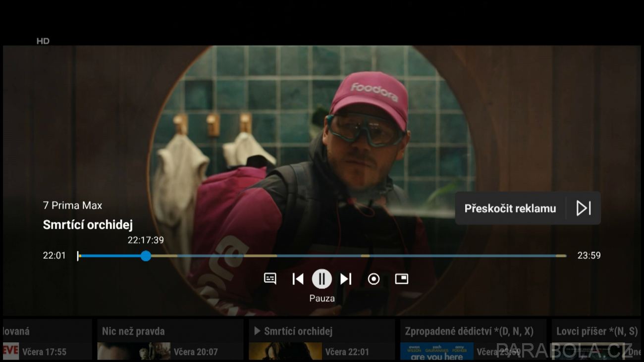Click the 7 Prima Max channel name

(72, 206)
